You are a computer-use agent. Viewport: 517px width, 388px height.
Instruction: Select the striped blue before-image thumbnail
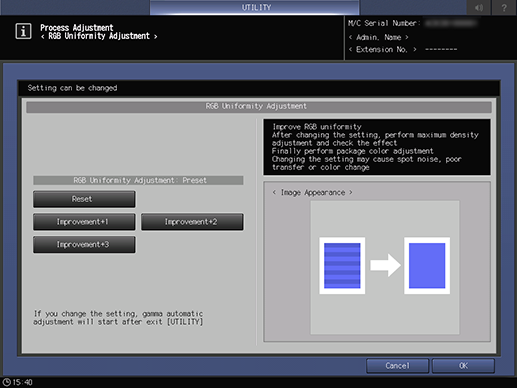(342, 266)
